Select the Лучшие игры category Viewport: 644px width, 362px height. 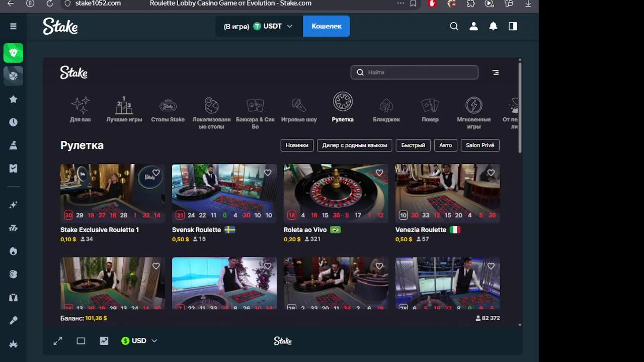click(x=124, y=109)
